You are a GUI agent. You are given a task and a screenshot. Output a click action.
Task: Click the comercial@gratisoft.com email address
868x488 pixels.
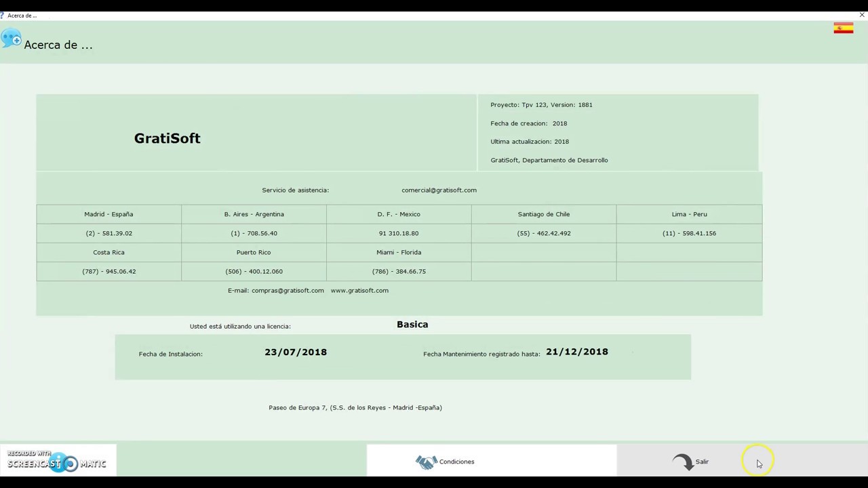[x=439, y=190]
